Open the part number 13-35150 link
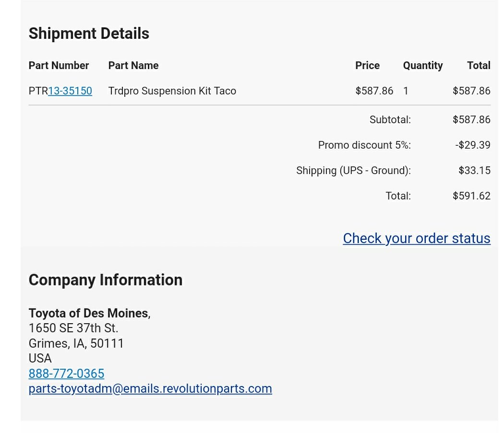 coord(70,91)
